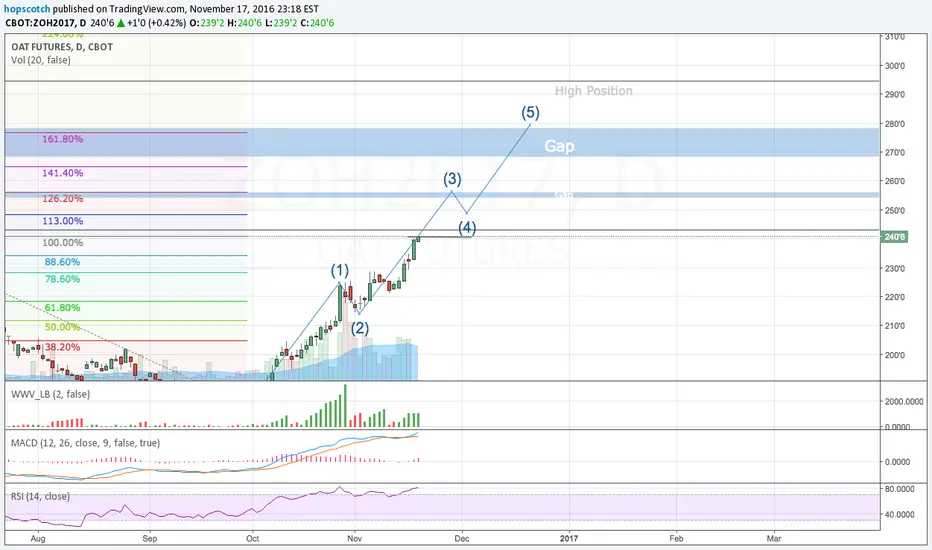Click the Dec label on time axis
This screenshot has width=932, height=550.
[462, 539]
